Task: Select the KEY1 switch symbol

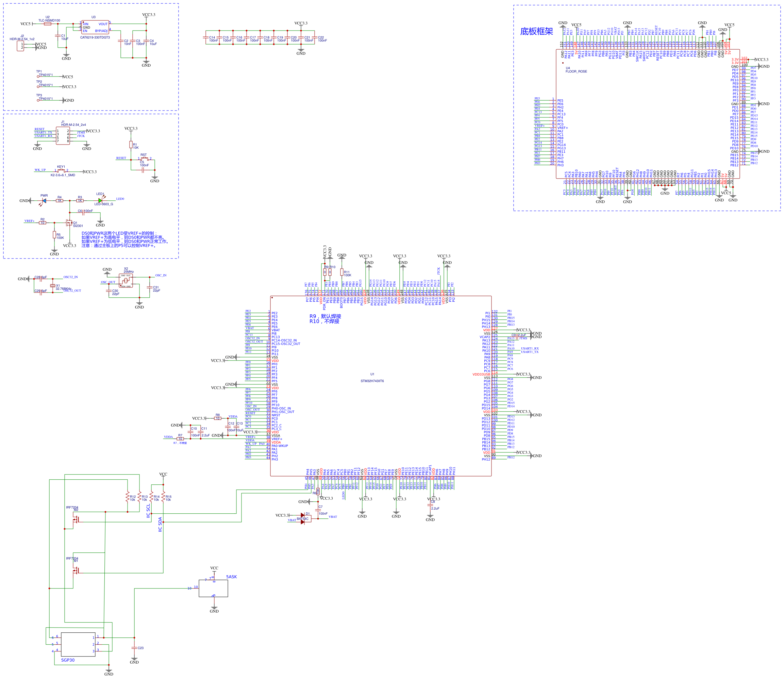Action: (x=61, y=171)
